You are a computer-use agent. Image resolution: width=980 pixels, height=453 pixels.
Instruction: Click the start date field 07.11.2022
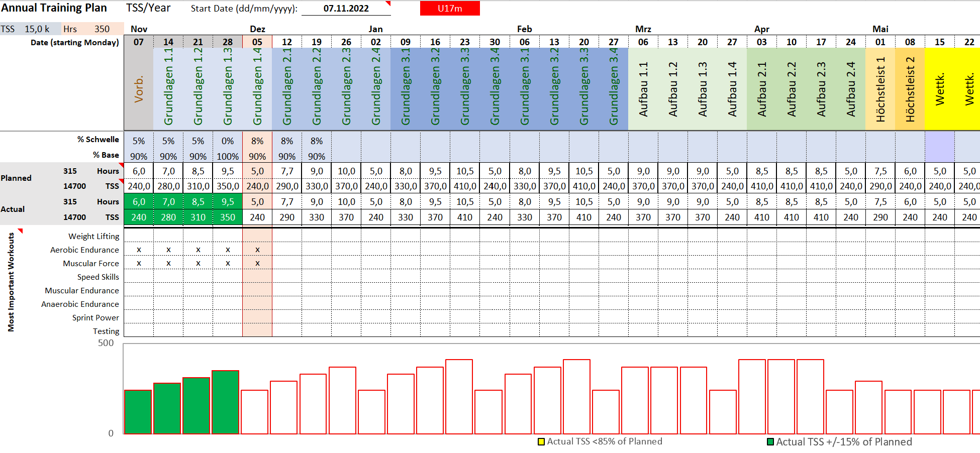[x=346, y=9]
